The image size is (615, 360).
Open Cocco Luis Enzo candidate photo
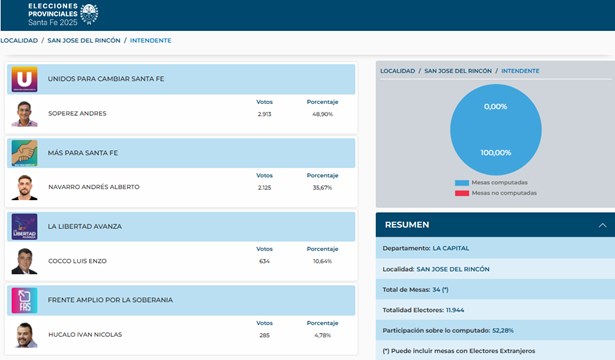(24, 261)
